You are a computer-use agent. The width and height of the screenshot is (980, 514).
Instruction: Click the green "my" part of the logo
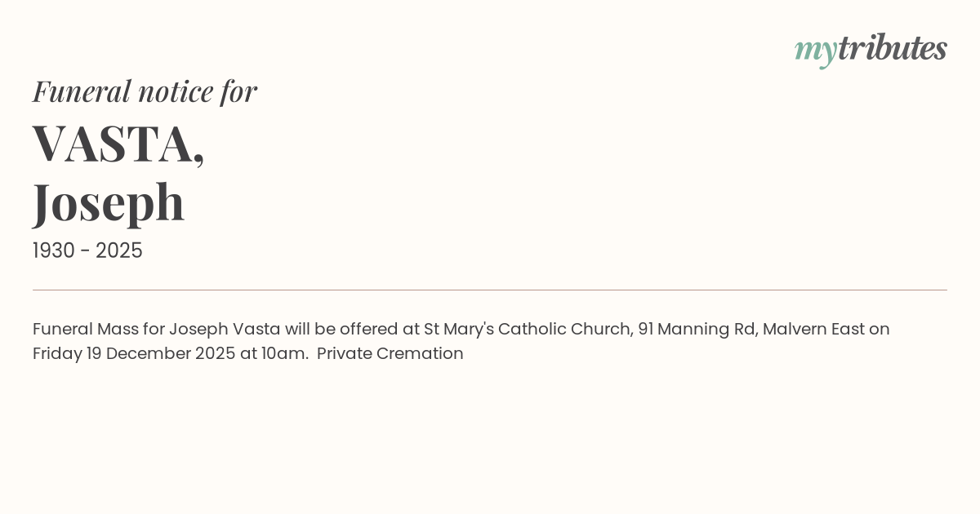tap(815, 51)
